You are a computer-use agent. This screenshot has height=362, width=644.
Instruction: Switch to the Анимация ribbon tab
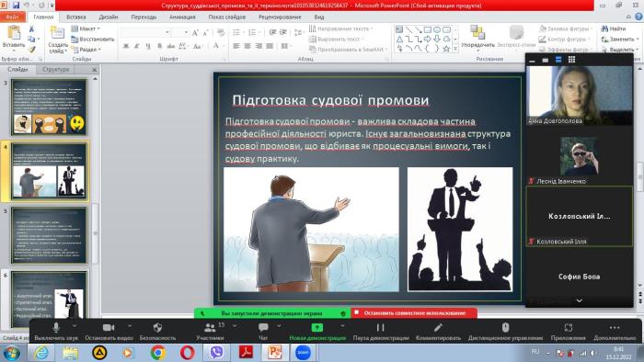tap(182, 17)
